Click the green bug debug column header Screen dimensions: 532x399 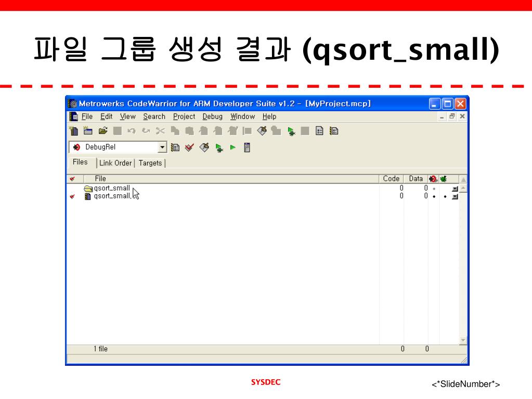443,179
